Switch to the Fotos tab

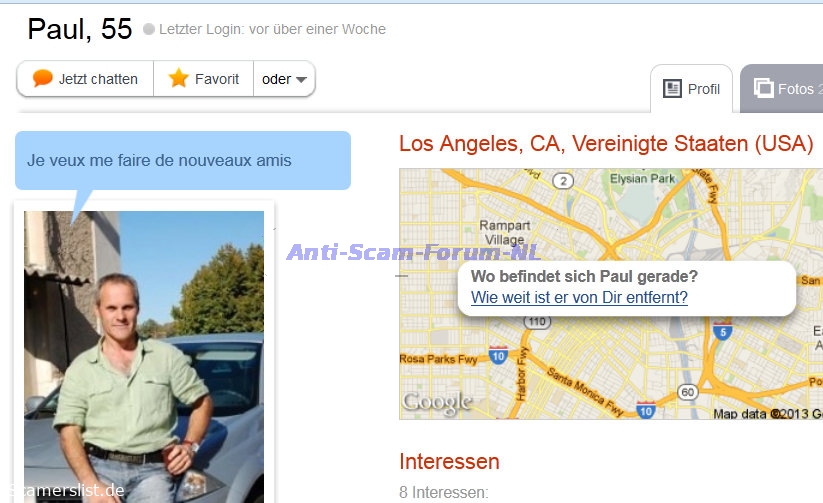pyautogui.click(x=782, y=89)
